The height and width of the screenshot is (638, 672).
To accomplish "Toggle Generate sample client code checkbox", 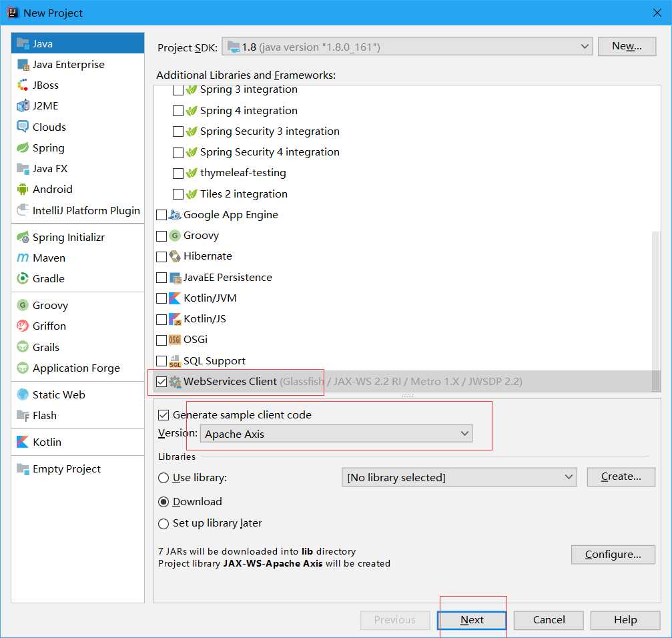I will [x=163, y=414].
